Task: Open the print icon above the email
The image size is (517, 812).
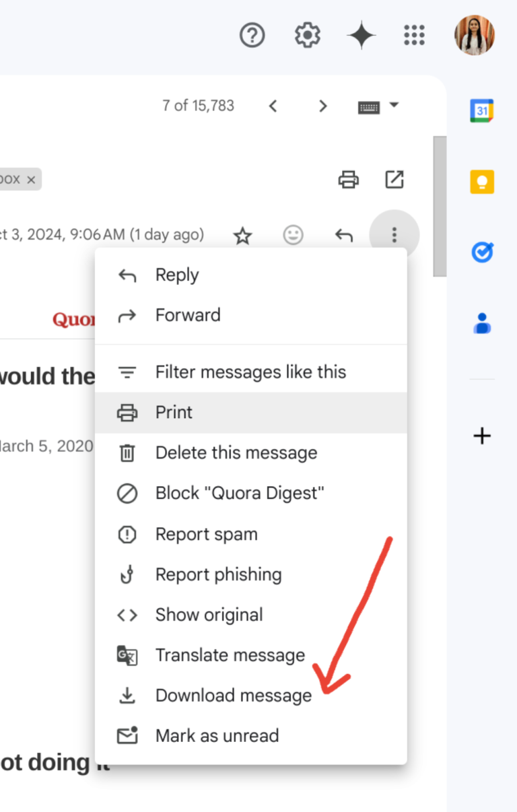Action: 348,179
